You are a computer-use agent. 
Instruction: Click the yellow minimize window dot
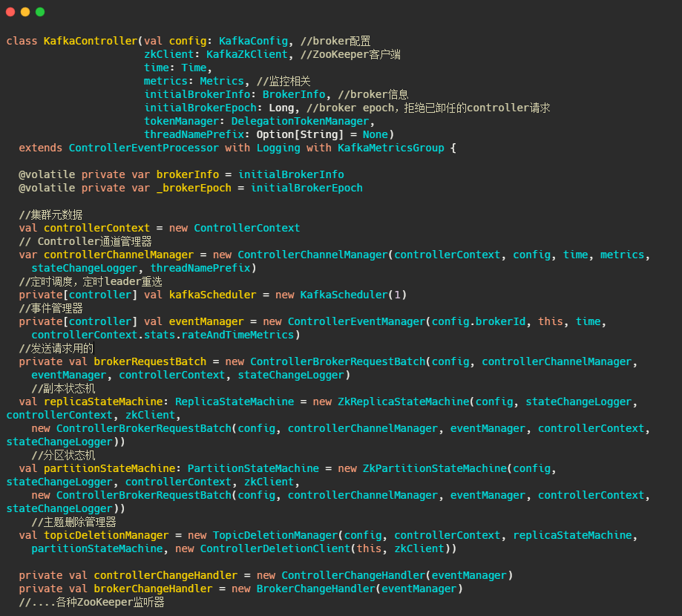coord(25,12)
